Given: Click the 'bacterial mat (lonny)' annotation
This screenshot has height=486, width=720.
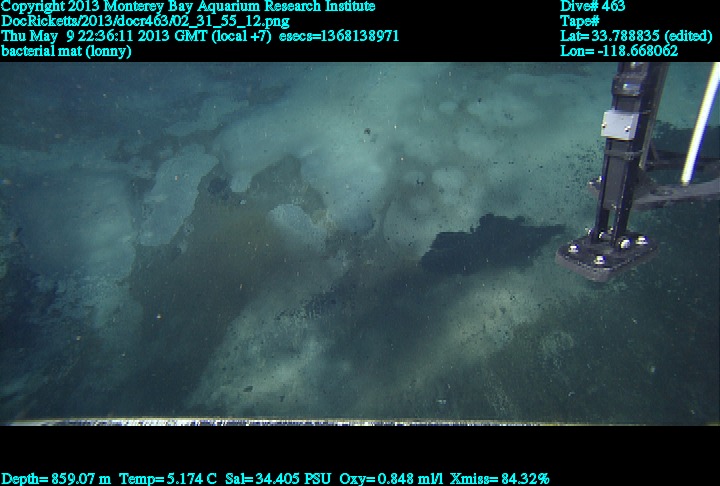Looking at the screenshot, I should pyautogui.click(x=66, y=51).
